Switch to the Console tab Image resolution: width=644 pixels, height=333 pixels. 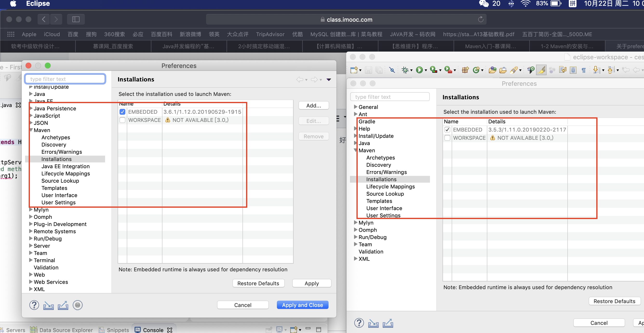click(x=153, y=330)
